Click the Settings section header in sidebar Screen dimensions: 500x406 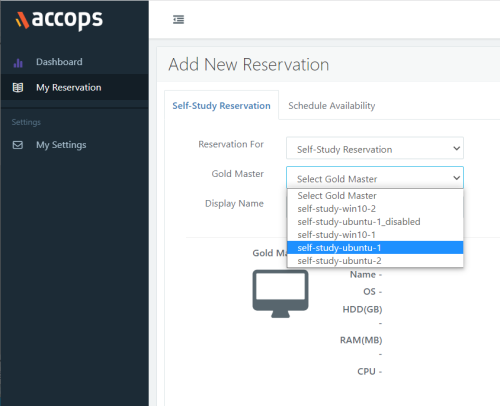click(x=26, y=122)
